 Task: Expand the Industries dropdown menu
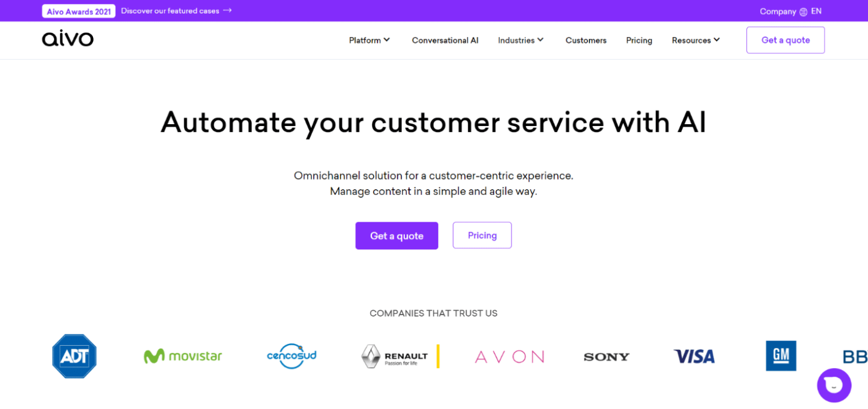[x=521, y=40]
